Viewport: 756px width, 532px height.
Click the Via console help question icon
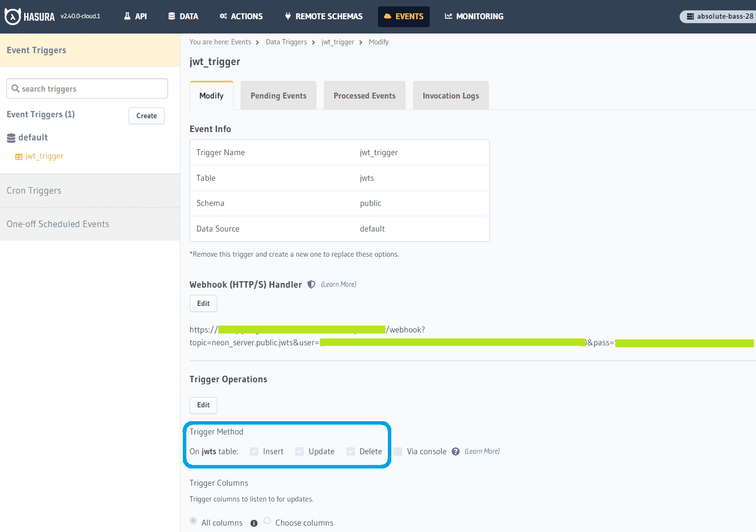(x=456, y=452)
